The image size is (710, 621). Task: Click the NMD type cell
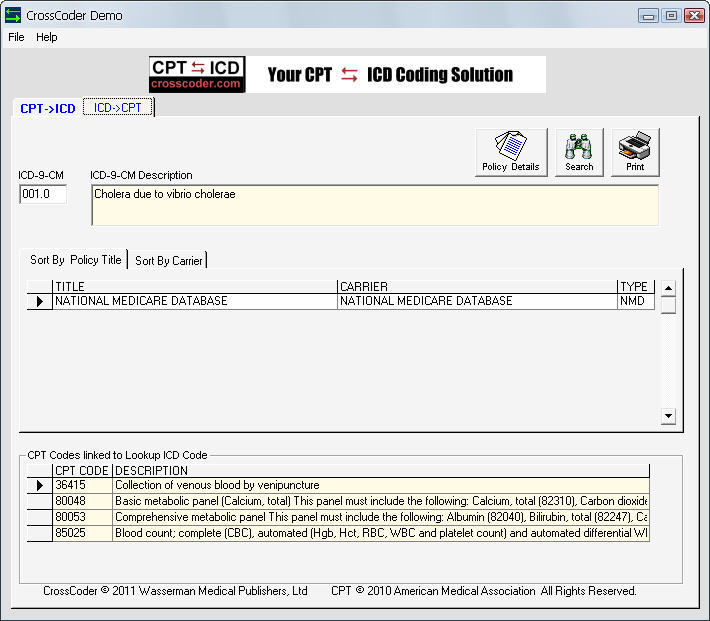[636, 301]
